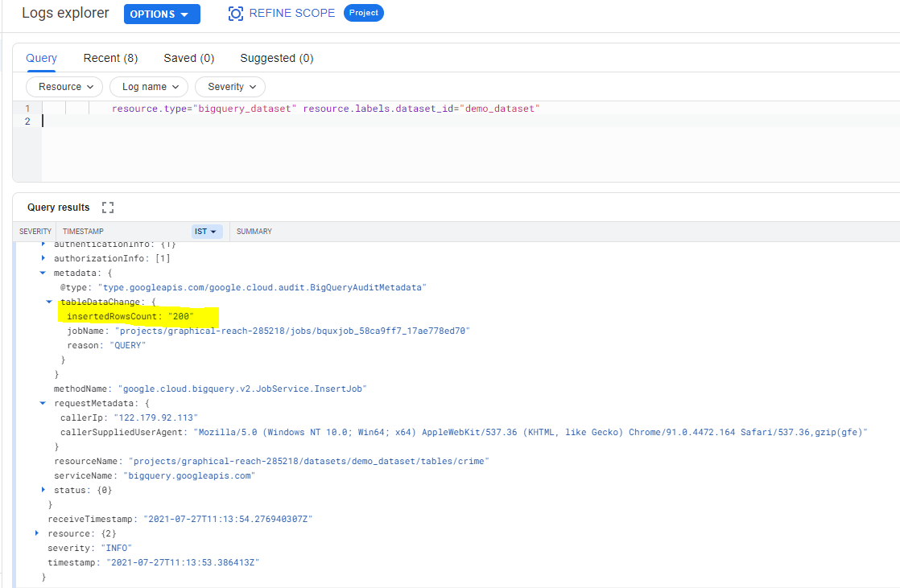Viewport: 900px width, 588px height.
Task: Collapse the requestMetadata section
Action: pos(43,403)
